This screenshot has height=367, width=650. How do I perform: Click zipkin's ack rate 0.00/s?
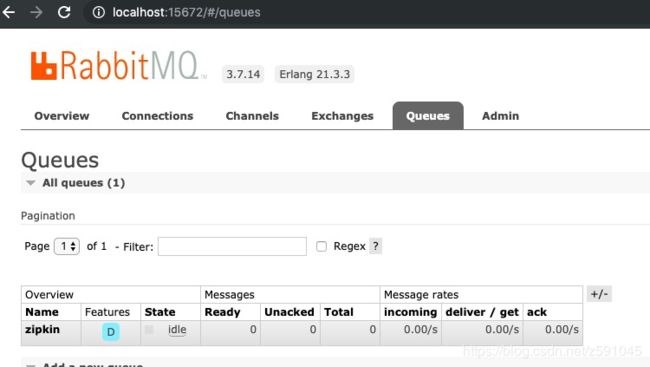pyautogui.click(x=562, y=330)
